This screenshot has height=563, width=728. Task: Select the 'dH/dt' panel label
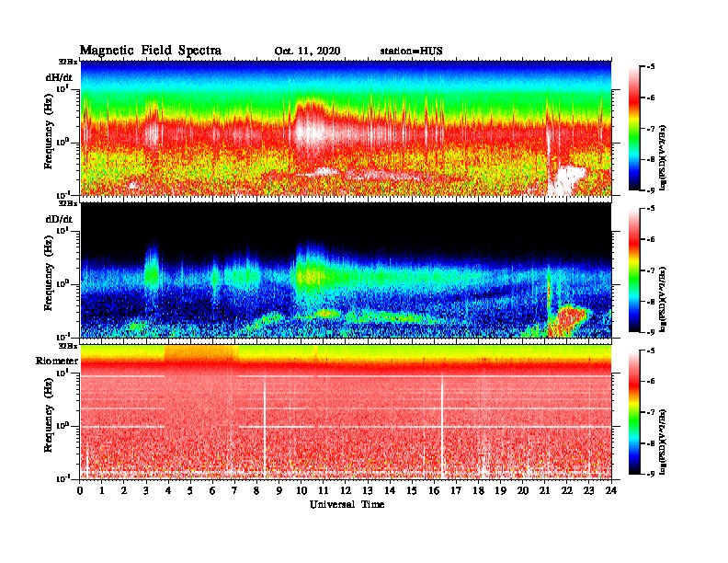coord(59,77)
